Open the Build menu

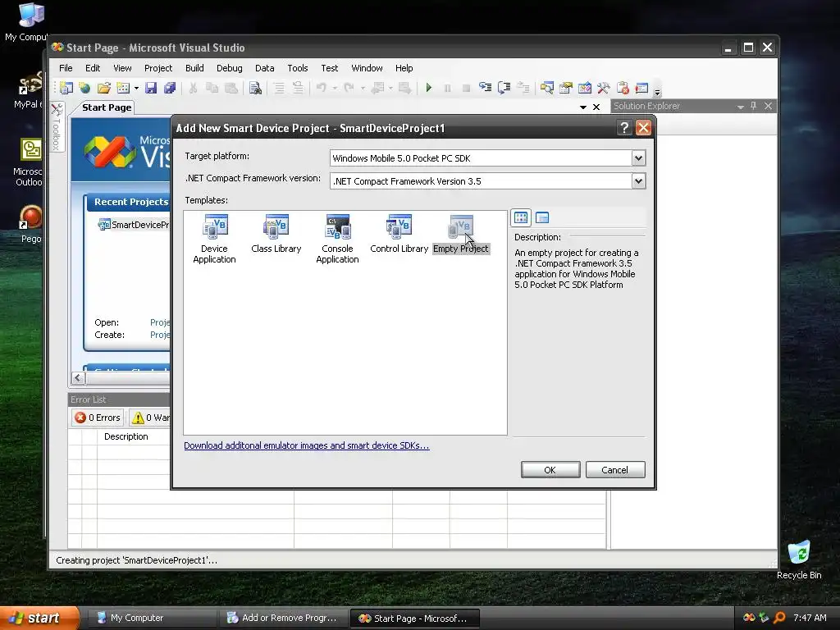point(194,68)
